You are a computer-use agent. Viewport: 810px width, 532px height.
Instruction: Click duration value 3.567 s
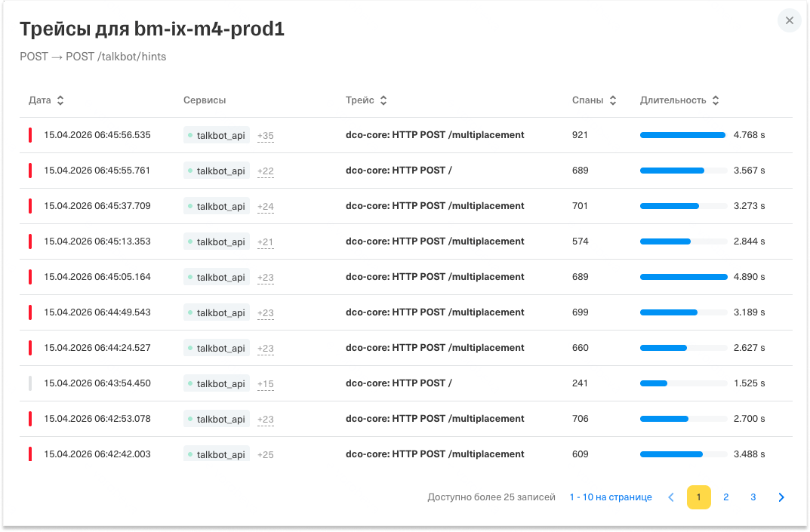749,171
